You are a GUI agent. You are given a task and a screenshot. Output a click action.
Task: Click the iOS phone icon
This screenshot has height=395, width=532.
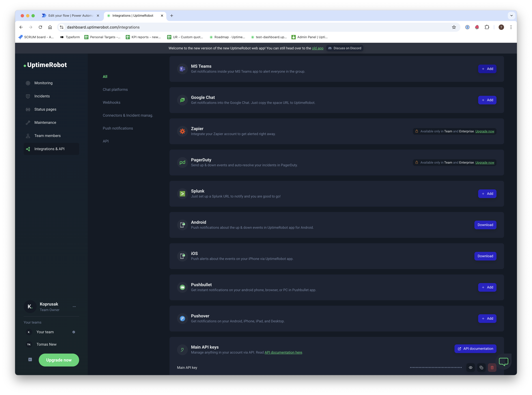pyautogui.click(x=182, y=256)
